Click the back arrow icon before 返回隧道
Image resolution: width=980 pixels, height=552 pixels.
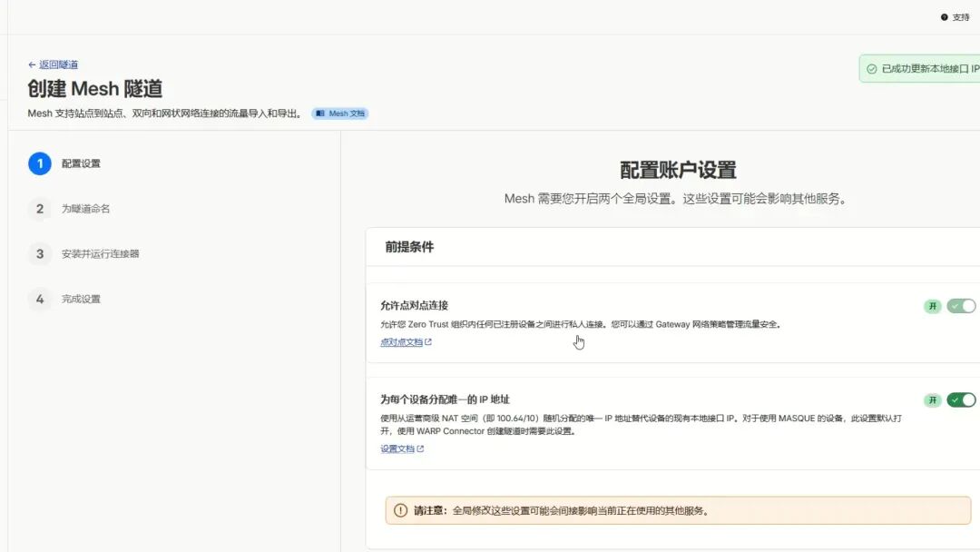pyautogui.click(x=32, y=64)
